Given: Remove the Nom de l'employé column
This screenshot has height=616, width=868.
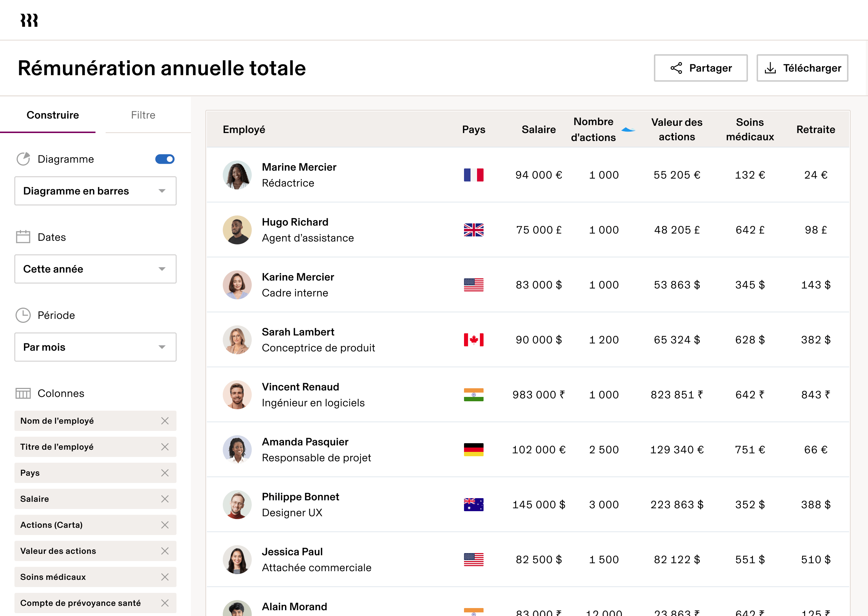Looking at the screenshot, I should click(x=165, y=421).
